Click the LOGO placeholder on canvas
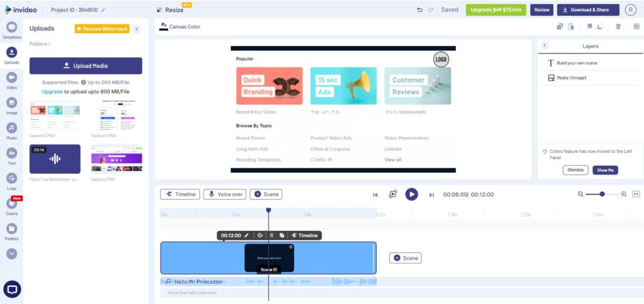 click(x=441, y=60)
